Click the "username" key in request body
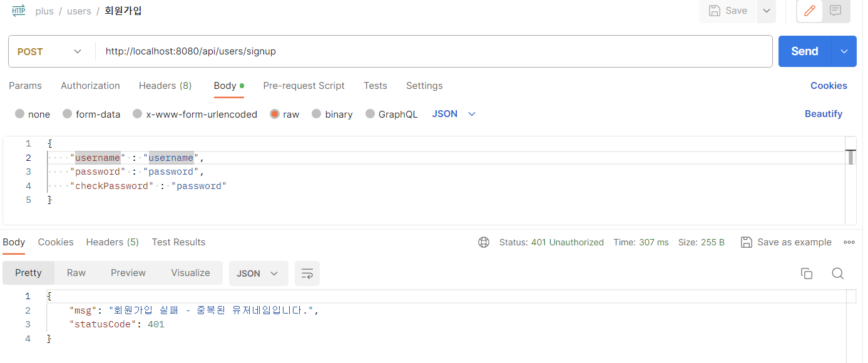The image size is (868, 363). (x=98, y=158)
